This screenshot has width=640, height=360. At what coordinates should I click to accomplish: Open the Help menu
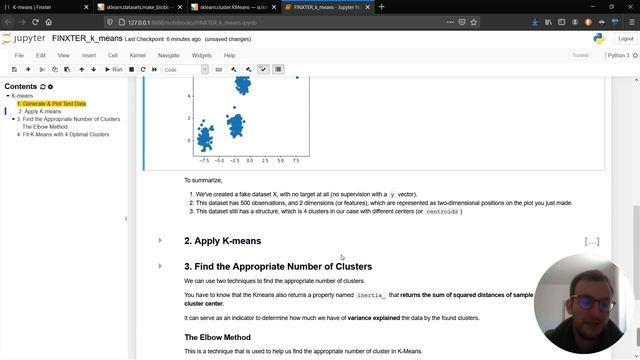pos(229,56)
